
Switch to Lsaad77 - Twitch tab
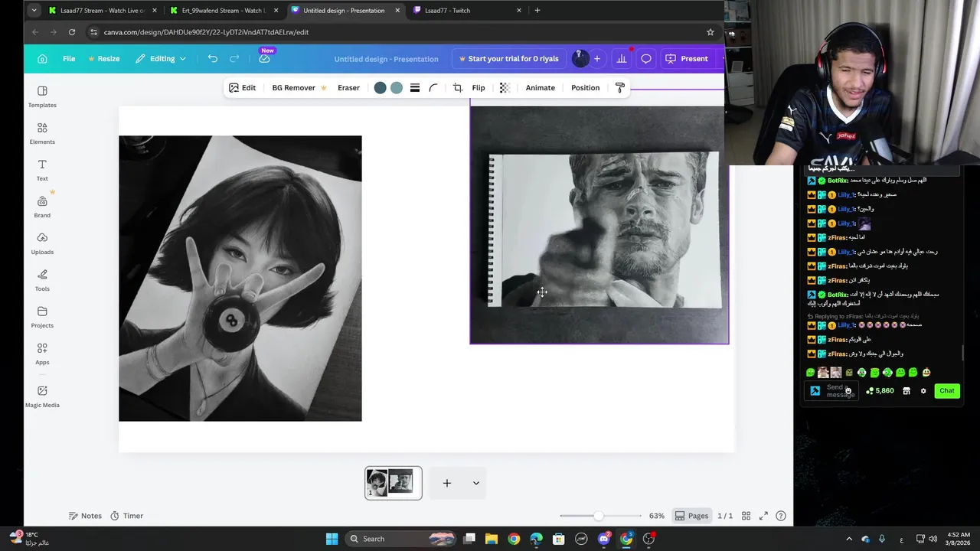pyautogui.click(x=468, y=11)
